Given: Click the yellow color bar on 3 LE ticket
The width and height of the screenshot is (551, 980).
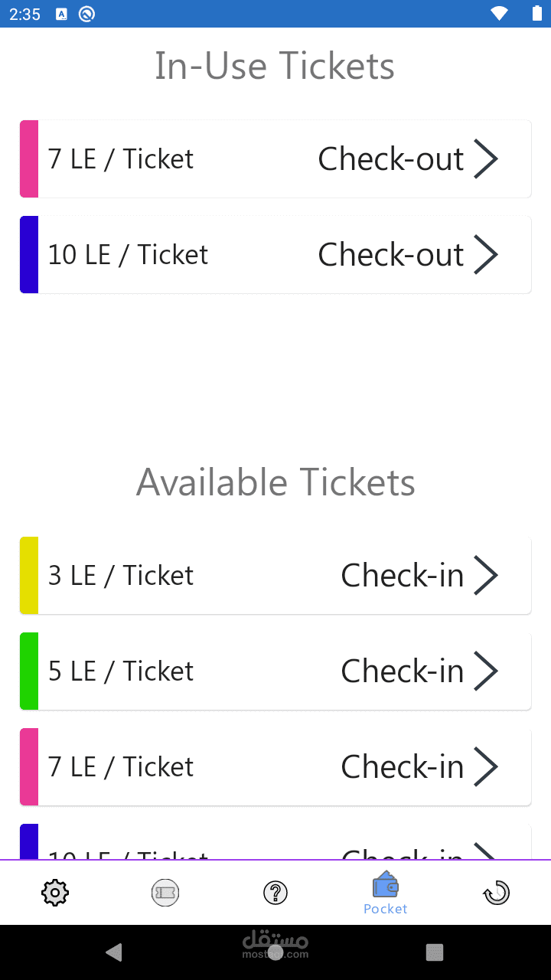Looking at the screenshot, I should [x=29, y=576].
